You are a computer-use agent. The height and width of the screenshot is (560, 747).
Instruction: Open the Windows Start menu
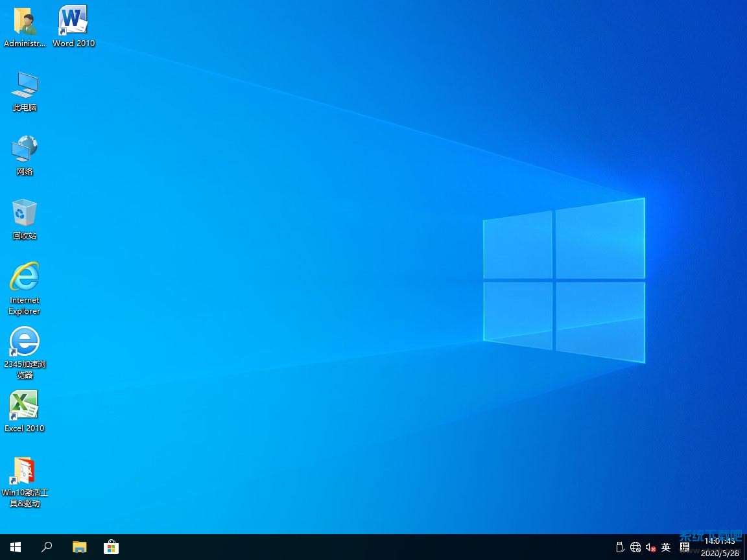(x=16, y=547)
